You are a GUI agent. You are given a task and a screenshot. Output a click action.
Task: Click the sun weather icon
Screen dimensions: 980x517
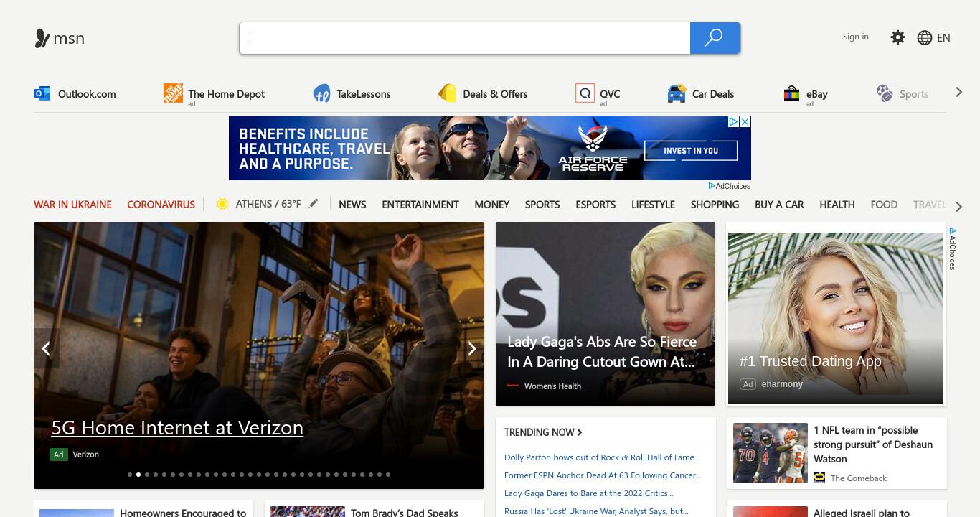click(222, 204)
